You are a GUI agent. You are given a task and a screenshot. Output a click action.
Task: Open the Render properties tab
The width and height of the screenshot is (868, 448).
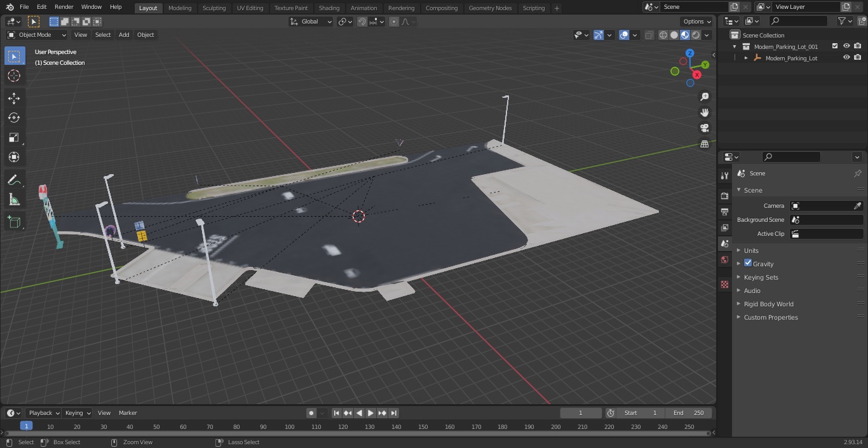pos(724,196)
